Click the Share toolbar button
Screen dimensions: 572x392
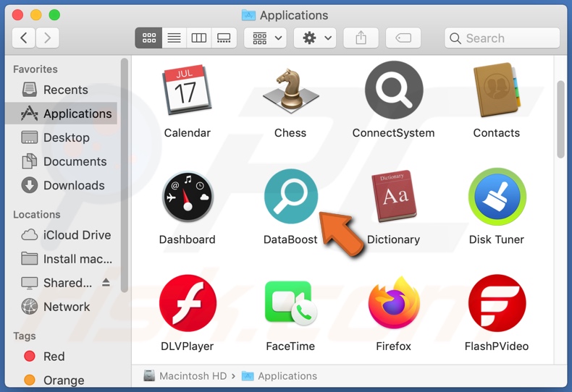[x=361, y=38]
